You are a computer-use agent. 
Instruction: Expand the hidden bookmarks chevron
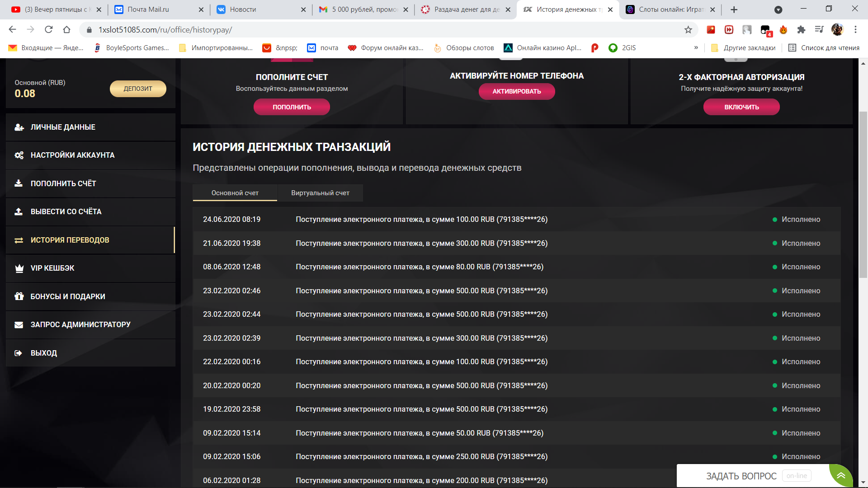pyautogui.click(x=696, y=48)
